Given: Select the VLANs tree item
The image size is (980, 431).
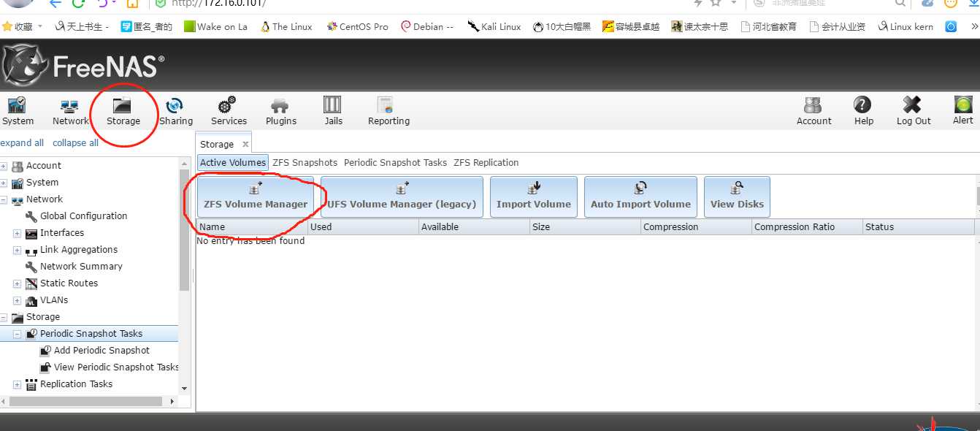Looking at the screenshot, I should coord(54,300).
